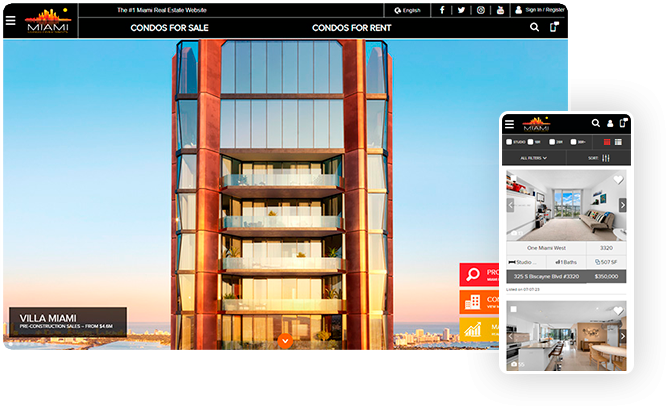Click the orange condo building tile
Viewport: 666px width, 406px height.
click(479, 301)
